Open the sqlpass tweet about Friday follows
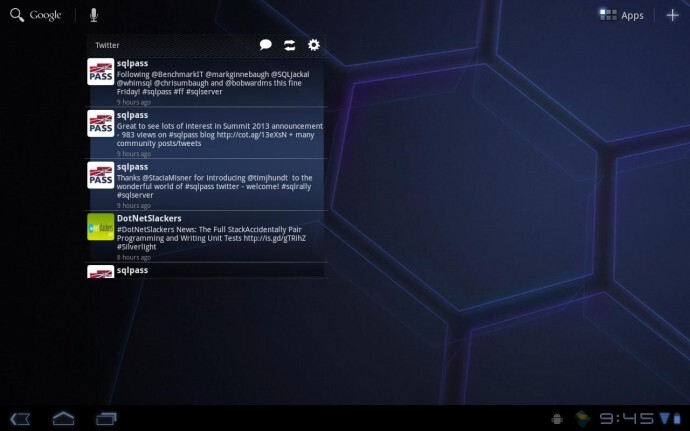690x431 pixels. 219,82
